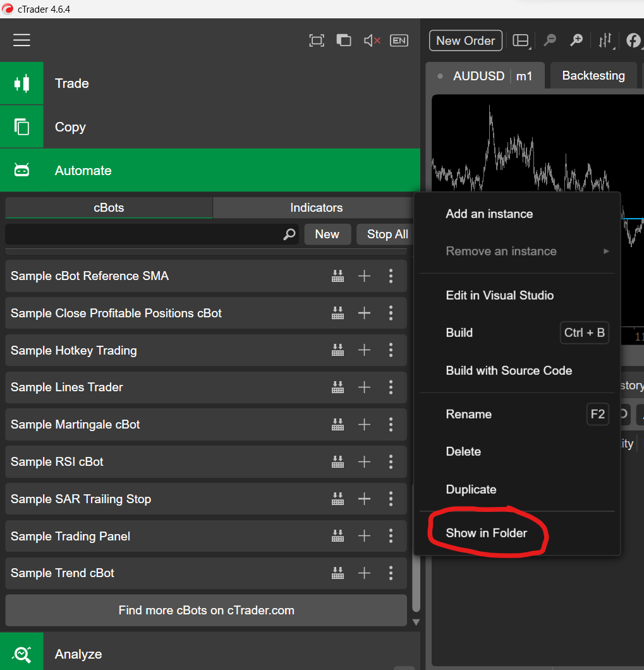The image size is (644, 670).
Task: Open more options for Sample Trading Panel
Action: click(x=391, y=536)
